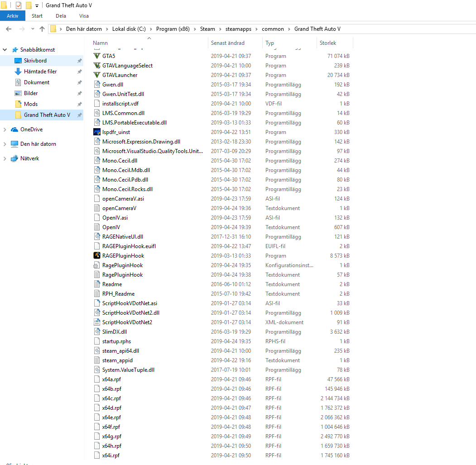Unpin Skrivbord from quick access
476x465 pixels.
tap(80, 61)
